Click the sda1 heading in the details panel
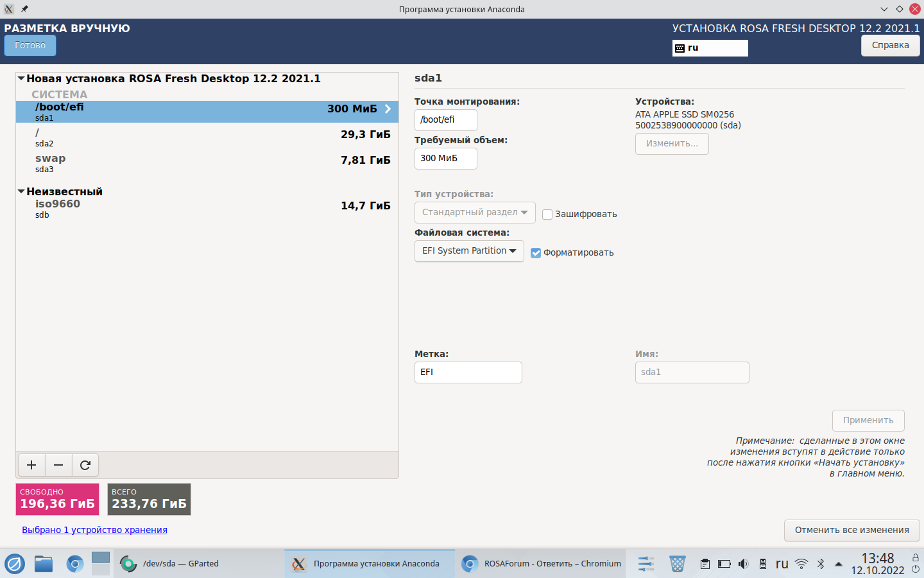This screenshot has width=924, height=578. (428, 78)
